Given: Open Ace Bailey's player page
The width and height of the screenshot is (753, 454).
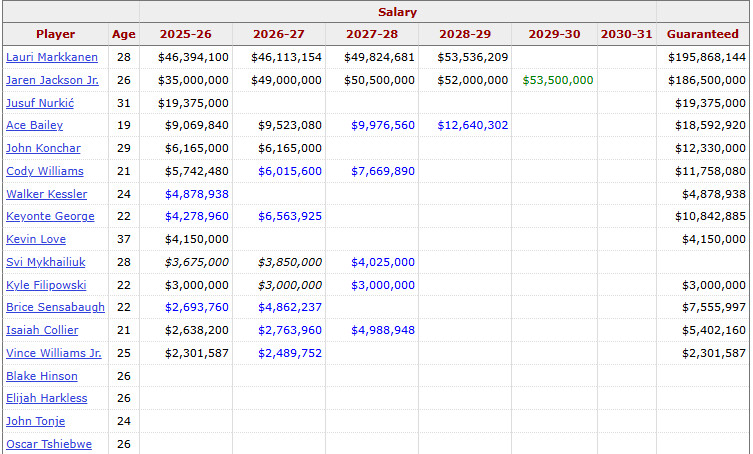Looking at the screenshot, I should pos(35,125).
